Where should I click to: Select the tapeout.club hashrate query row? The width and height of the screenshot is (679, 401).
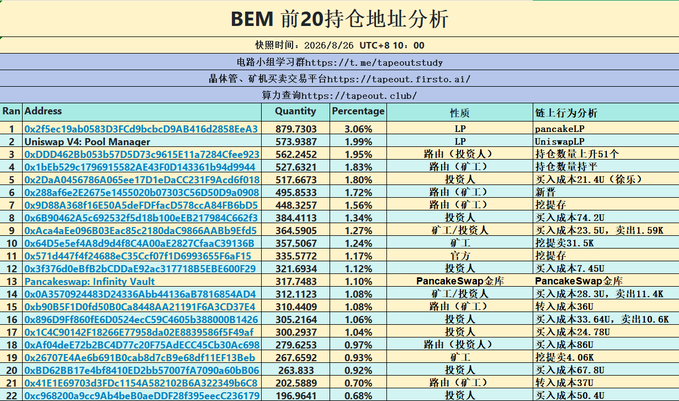340,95
